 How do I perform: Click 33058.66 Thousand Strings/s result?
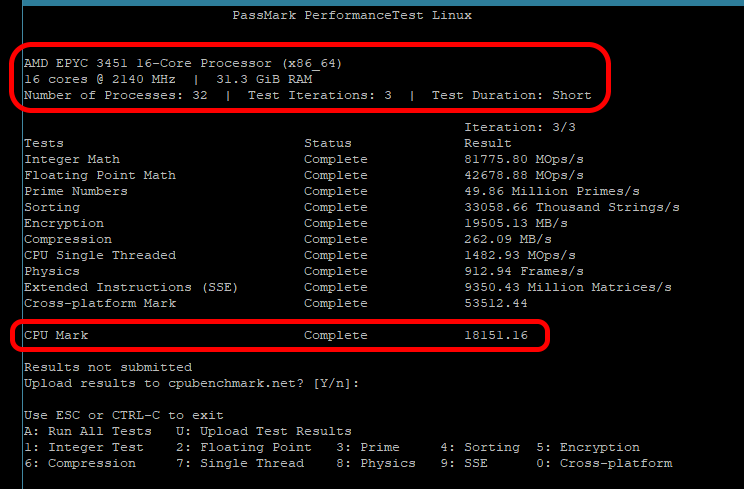pyautogui.click(x=572, y=207)
